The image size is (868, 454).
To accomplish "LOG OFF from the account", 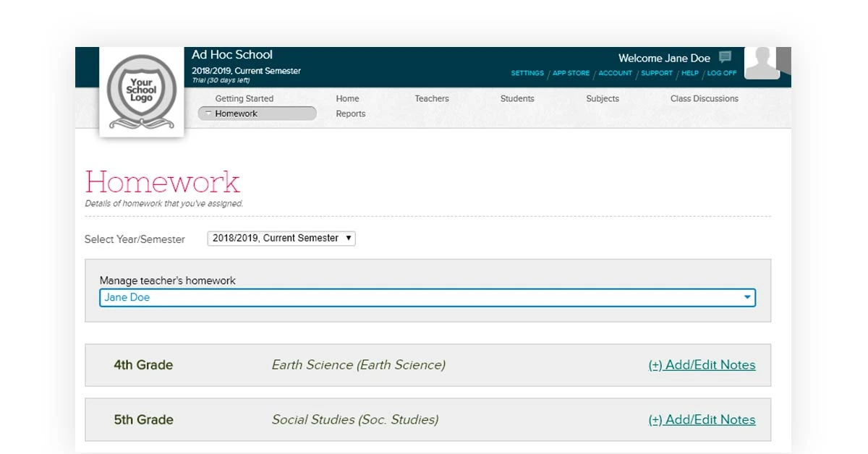I will click(721, 73).
